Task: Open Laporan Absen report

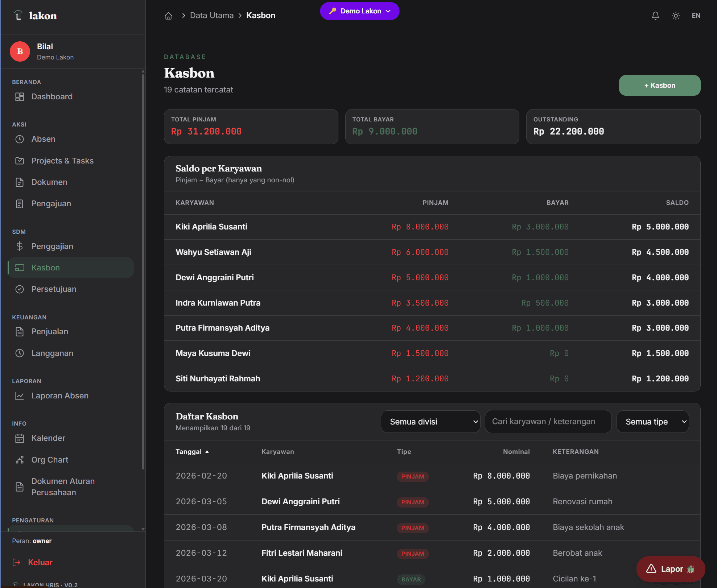Action: [x=71, y=396]
